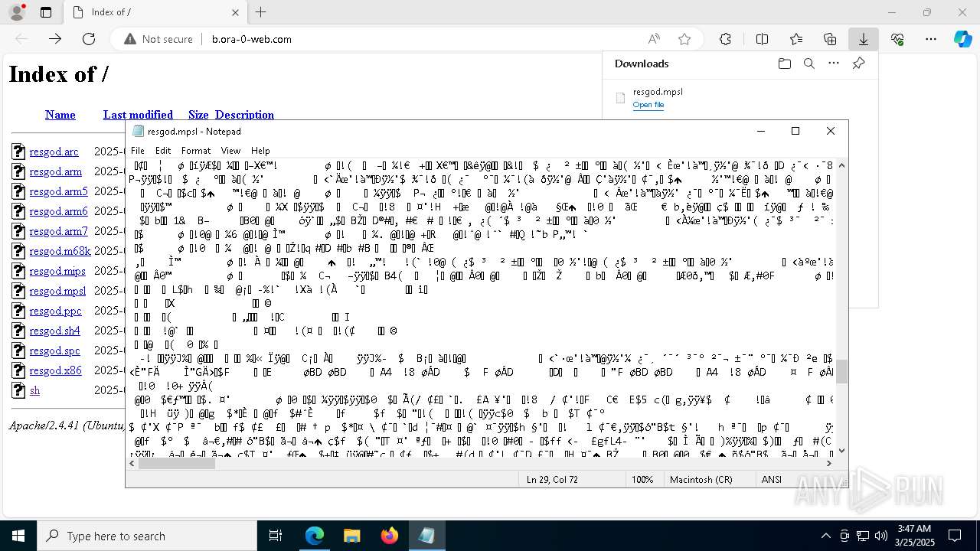980x551 pixels.
Task: Download resgod.arm5 file link
Action: (58, 191)
